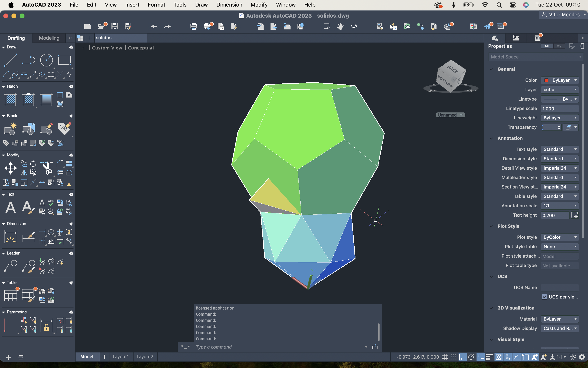
Task: Click the Insert Block icon
Action: tap(28, 129)
